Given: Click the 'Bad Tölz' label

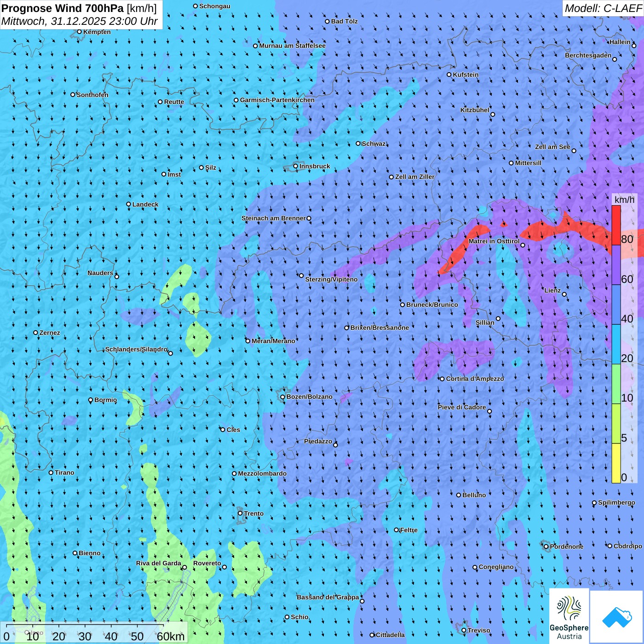Looking at the screenshot, I should pyautogui.click(x=345, y=21).
